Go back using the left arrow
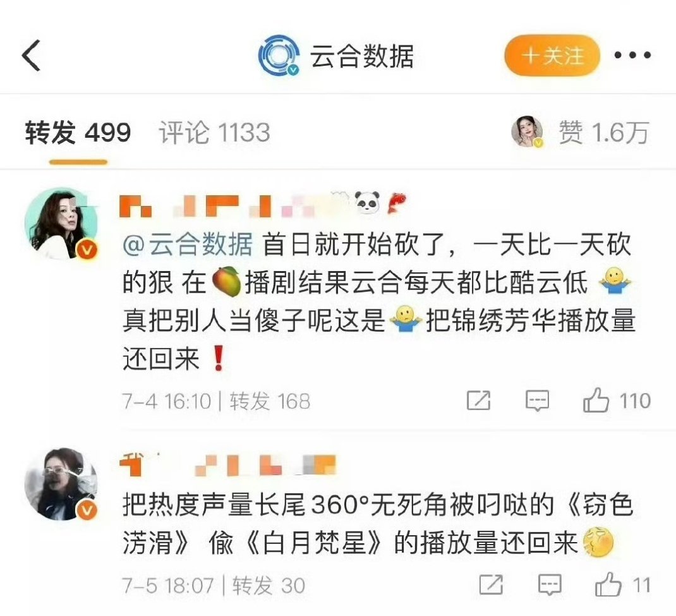676x616 pixels. [31, 55]
